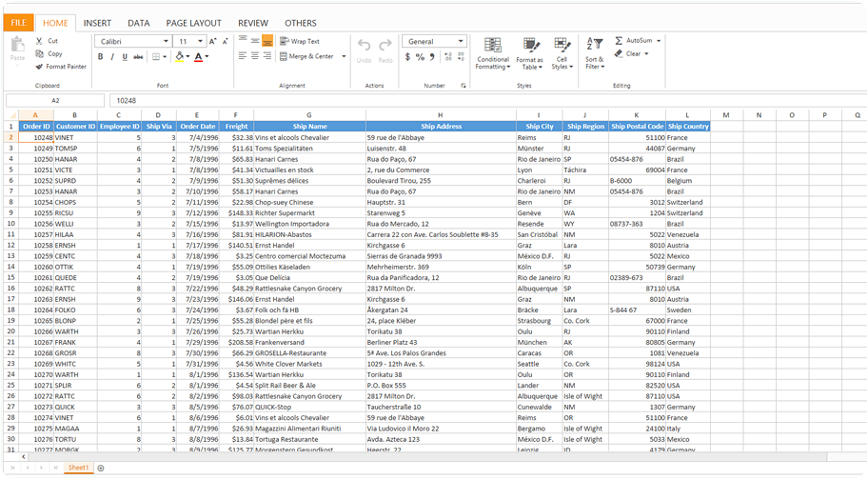Open the PAGE LAYOUT tab
The width and height of the screenshot is (868, 480).
(x=193, y=23)
